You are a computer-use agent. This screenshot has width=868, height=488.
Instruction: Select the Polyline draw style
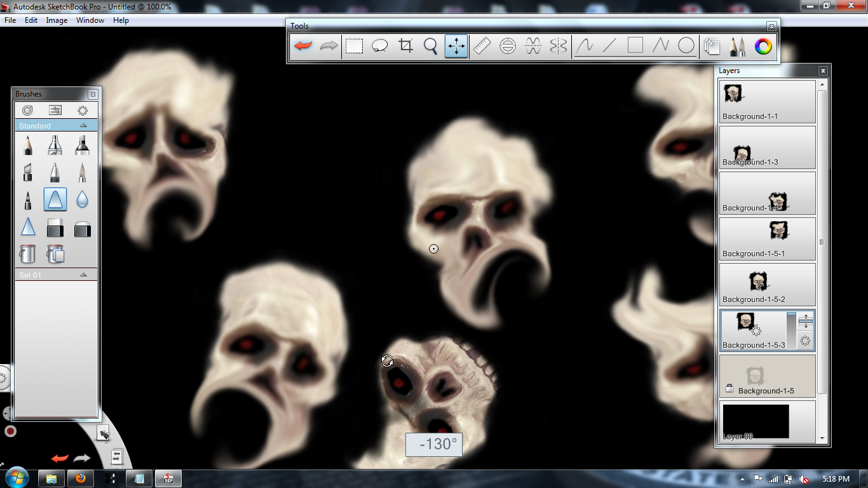click(661, 46)
